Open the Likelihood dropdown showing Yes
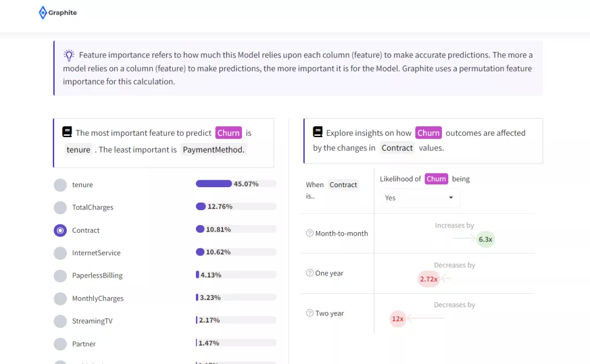This screenshot has width=590, height=364. tap(419, 198)
